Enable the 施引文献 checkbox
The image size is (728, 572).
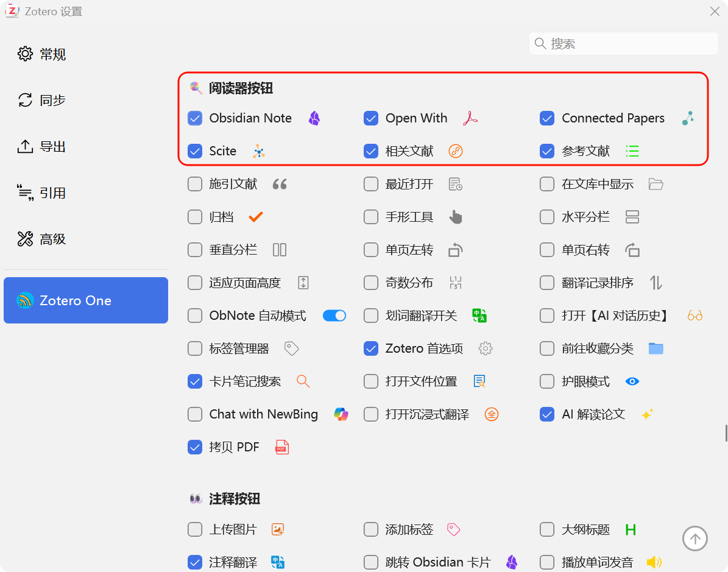tap(195, 185)
